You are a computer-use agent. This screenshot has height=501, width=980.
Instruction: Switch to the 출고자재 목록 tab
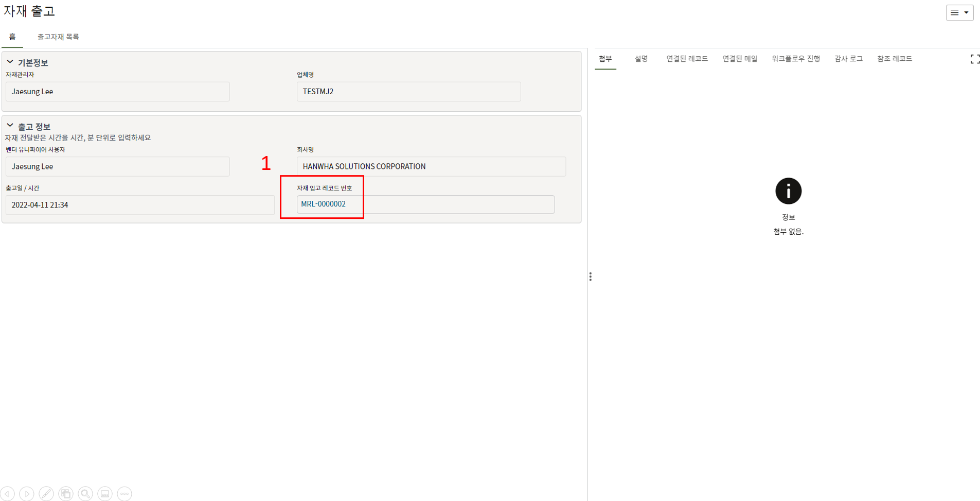point(58,37)
